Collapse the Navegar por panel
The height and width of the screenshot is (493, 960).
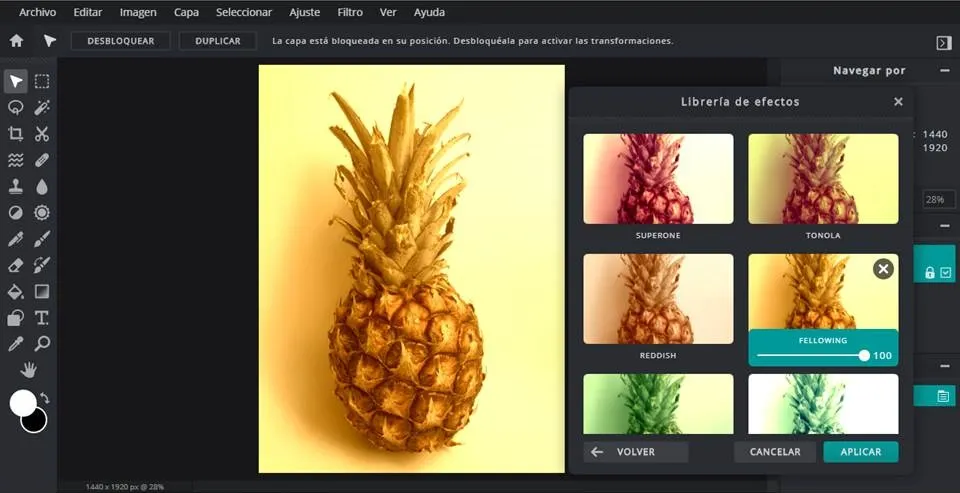pyautogui.click(x=944, y=71)
